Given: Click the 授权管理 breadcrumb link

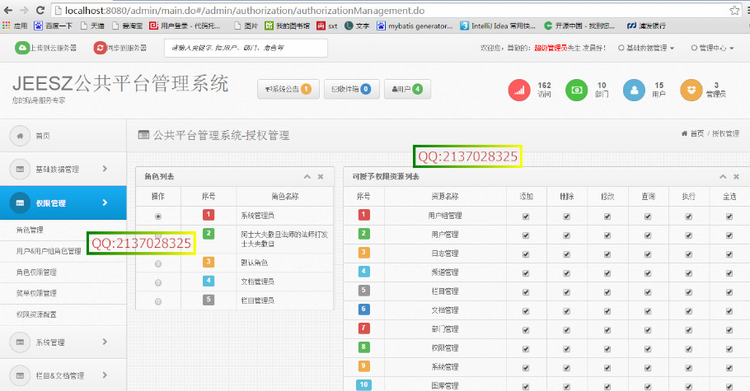Looking at the screenshot, I should pyautogui.click(x=726, y=134).
